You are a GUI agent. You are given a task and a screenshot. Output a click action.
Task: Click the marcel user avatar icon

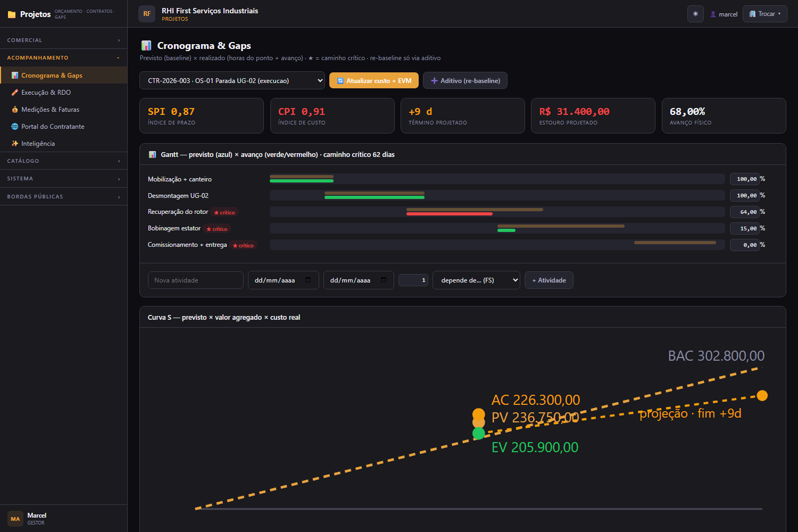click(x=713, y=14)
